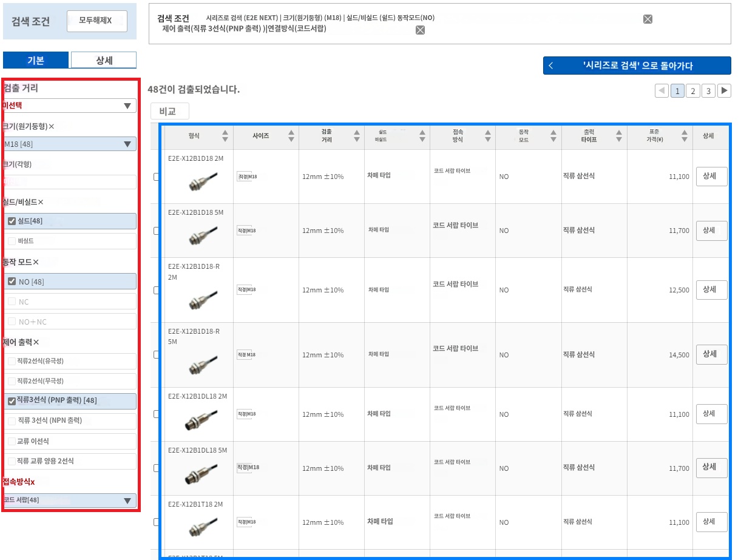Remove the first search condition X icon
This screenshot has width=741, height=560.
coord(648,19)
